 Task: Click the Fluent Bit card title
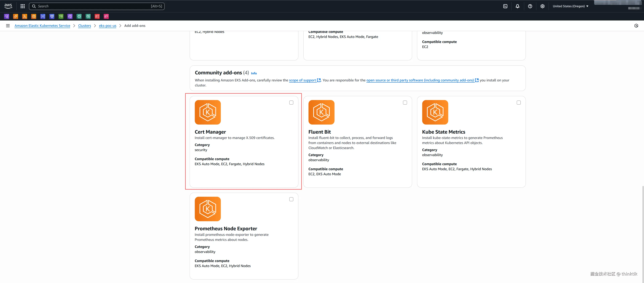(319, 132)
